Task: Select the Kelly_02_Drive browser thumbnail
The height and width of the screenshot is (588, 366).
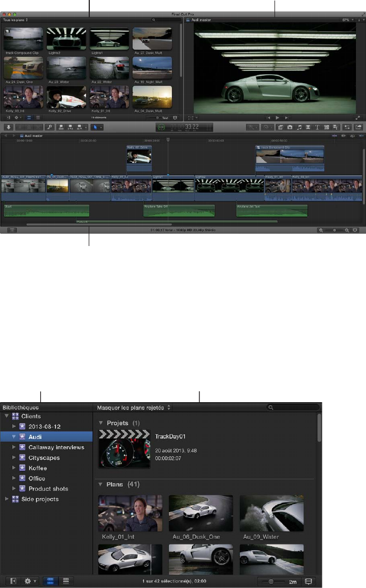Action: click(x=66, y=97)
